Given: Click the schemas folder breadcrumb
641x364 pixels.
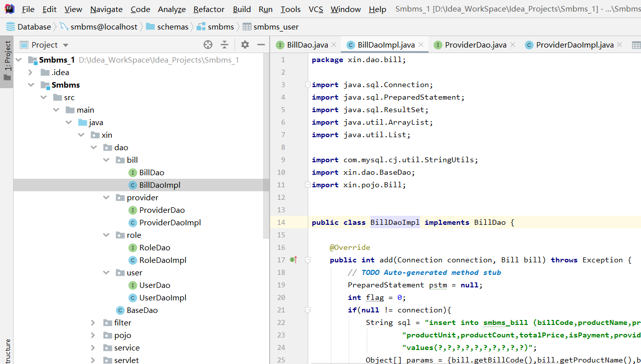Looking at the screenshot, I should [167, 27].
